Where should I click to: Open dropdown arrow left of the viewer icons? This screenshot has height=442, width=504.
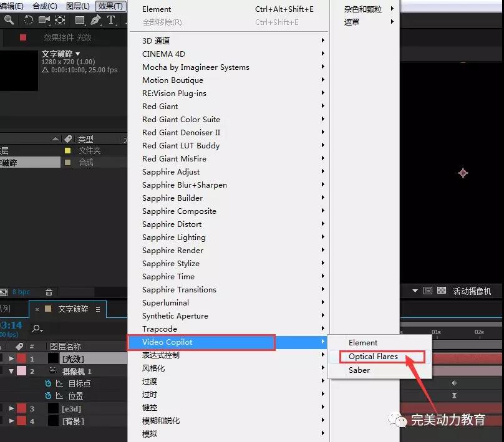point(415,291)
